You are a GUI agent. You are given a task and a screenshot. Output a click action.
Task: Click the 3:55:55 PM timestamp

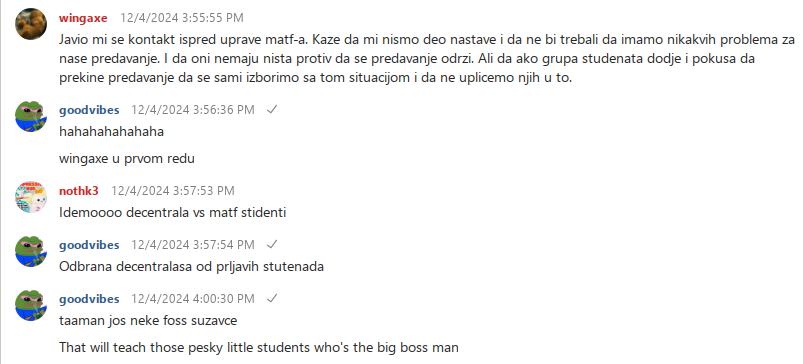[182, 18]
